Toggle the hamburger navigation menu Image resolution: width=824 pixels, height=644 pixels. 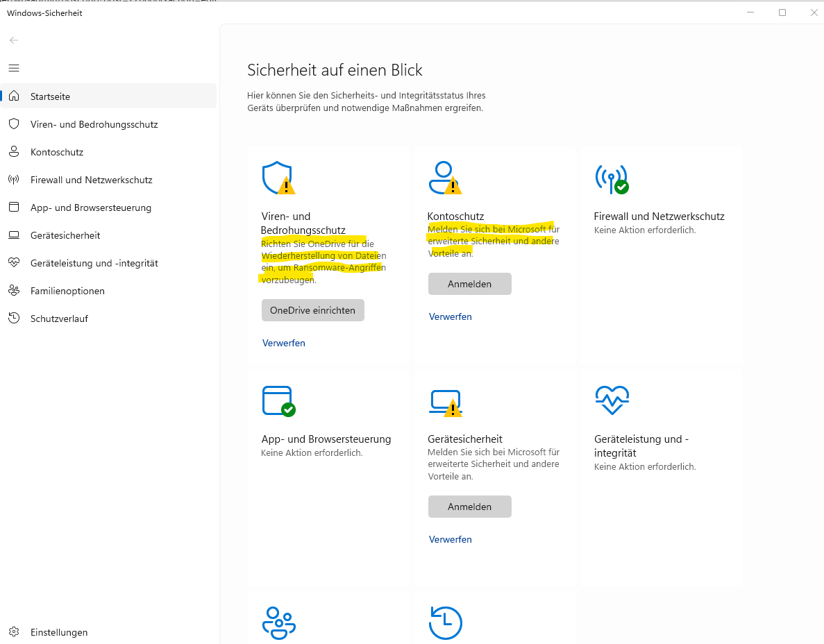click(x=14, y=68)
